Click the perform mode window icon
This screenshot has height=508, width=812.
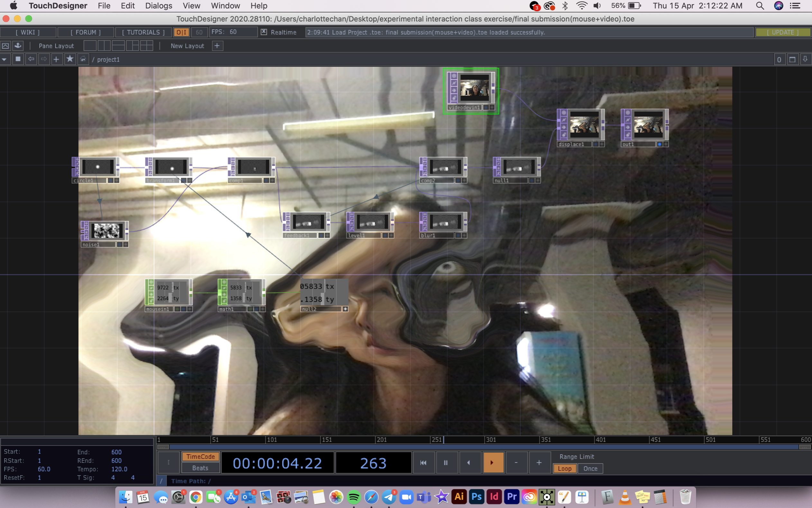[x=6, y=46]
